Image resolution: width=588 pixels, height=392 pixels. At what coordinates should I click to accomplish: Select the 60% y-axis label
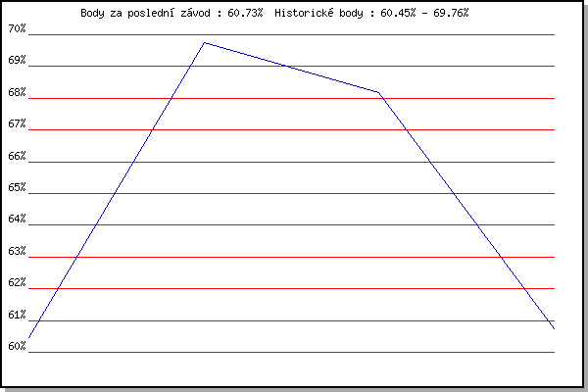pyautogui.click(x=16, y=346)
